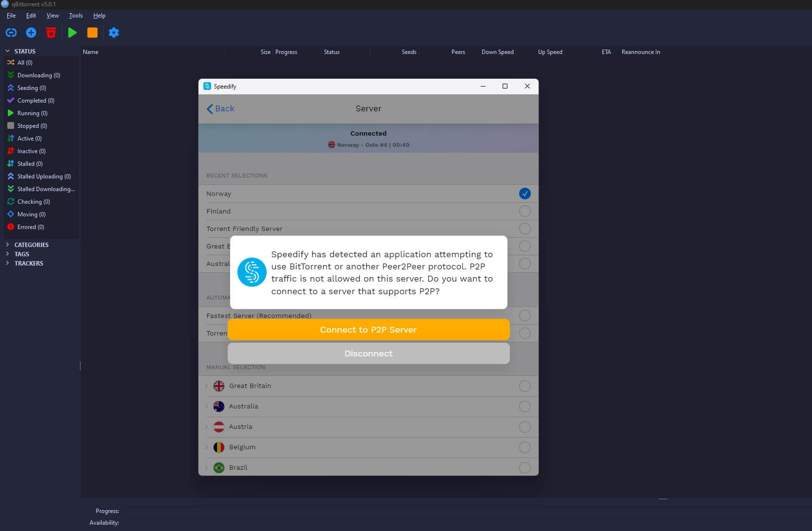Select the All (0) status filter
This screenshot has width=812, height=531.
click(x=41, y=63)
